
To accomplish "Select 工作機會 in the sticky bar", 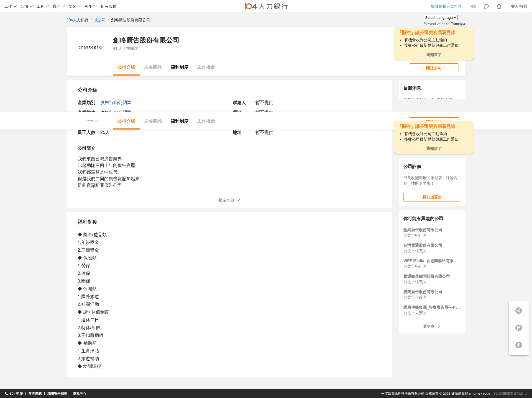I will [x=206, y=121].
